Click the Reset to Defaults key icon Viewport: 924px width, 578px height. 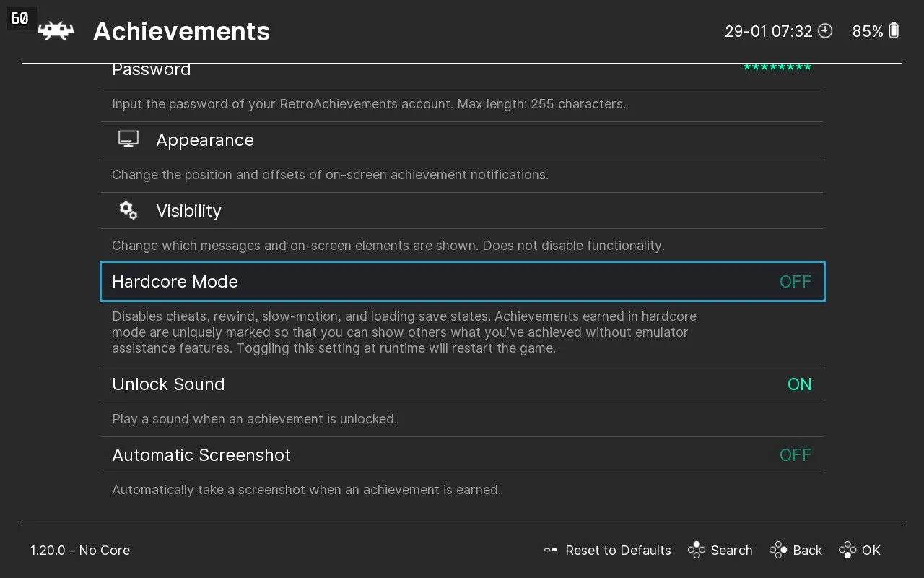point(551,551)
